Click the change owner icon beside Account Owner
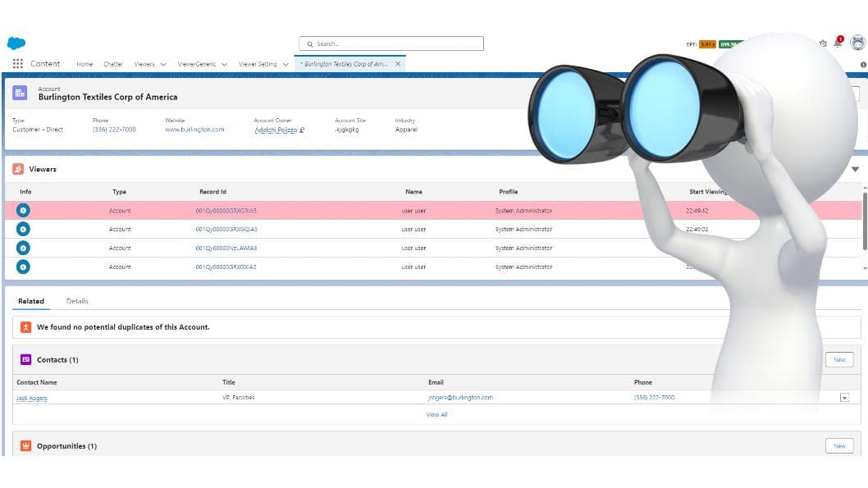The height and width of the screenshot is (488, 868). coord(302,130)
